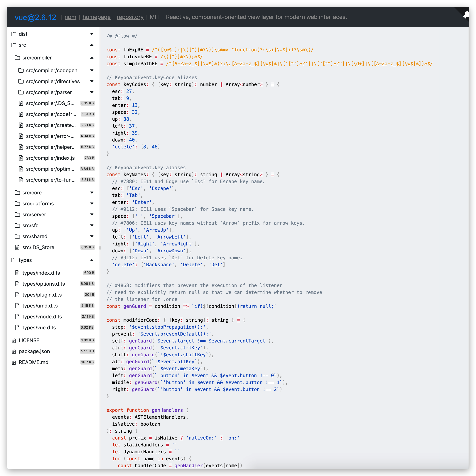The image size is (476, 476).
Task: Open the homepage link
Action: [96, 17]
